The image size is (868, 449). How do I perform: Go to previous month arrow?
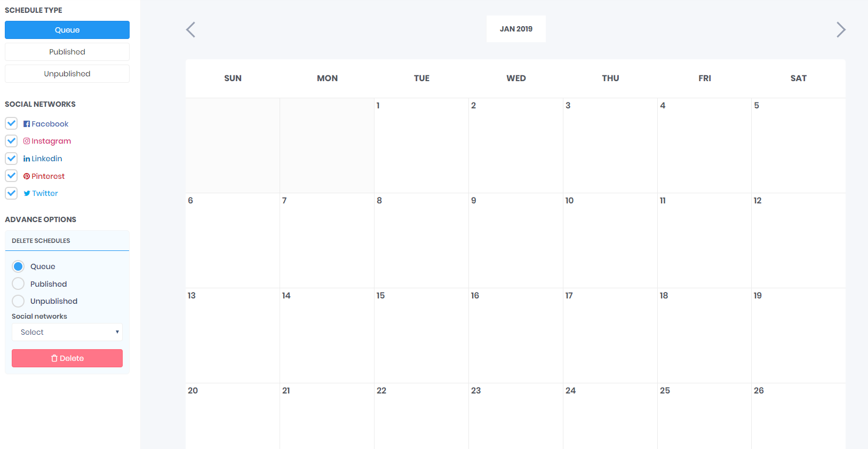click(190, 29)
